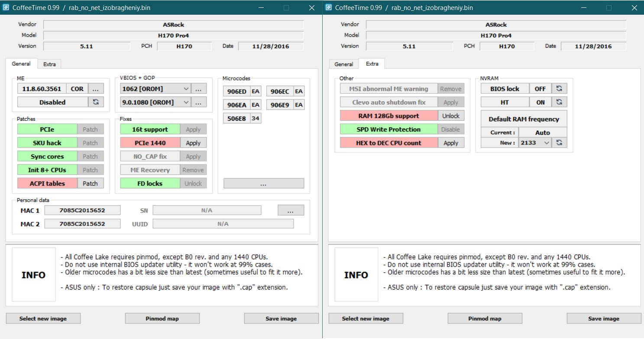Click the Patch button next to Init 8+ CPUs

[91, 170]
